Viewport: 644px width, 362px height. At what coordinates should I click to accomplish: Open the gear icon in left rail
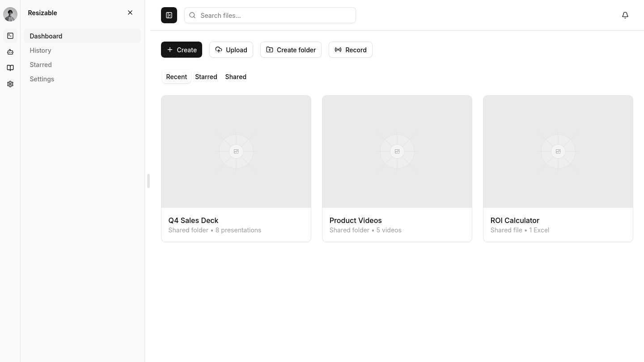10,84
